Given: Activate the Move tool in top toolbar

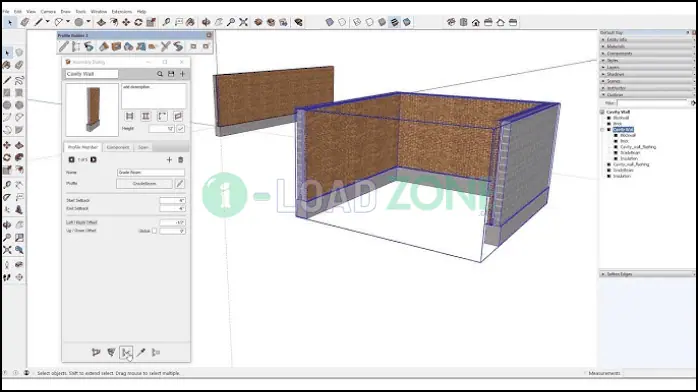Looking at the screenshot, I should click(x=126, y=22).
